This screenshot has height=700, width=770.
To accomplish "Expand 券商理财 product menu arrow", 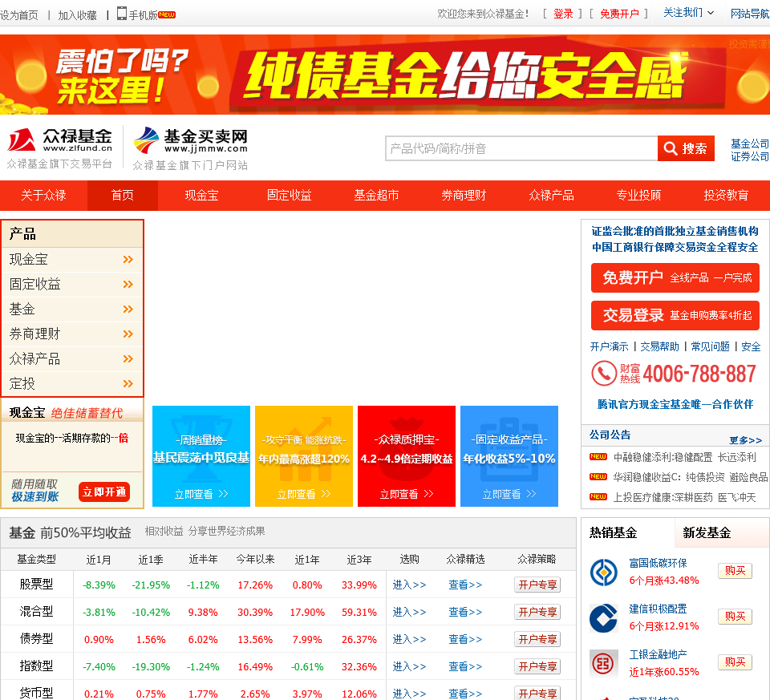I will point(128,334).
